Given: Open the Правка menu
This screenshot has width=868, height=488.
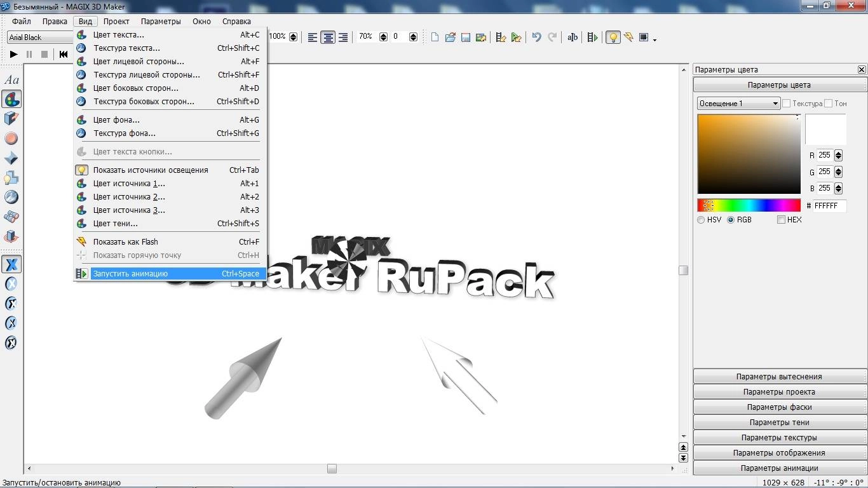Looking at the screenshot, I should coord(55,21).
